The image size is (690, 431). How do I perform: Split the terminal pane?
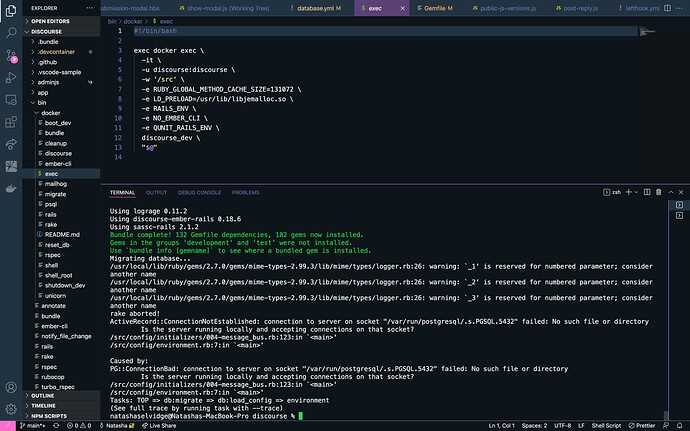coord(647,192)
